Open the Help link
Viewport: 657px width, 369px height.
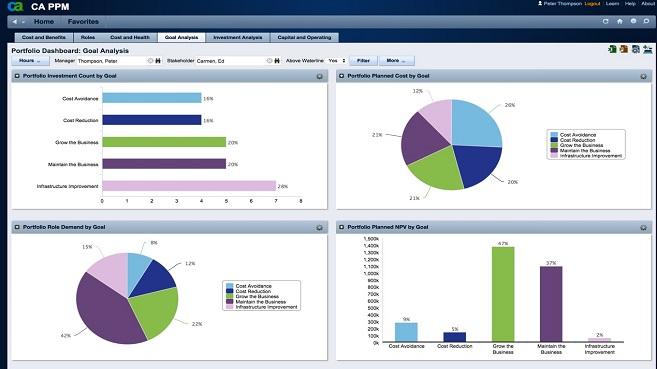[630, 3]
